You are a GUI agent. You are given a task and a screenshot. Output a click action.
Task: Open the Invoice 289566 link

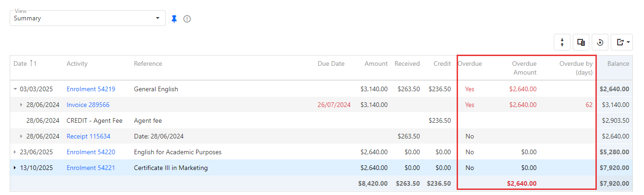pyautogui.click(x=88, y=105)
